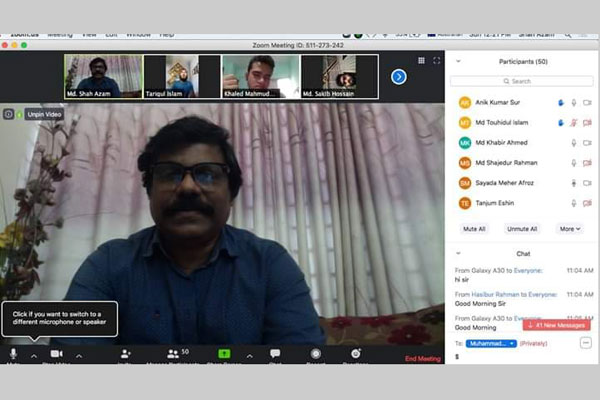The width and height of the screenshot is (600, 400).
Task: Toggle Anik Kumar Sur's camera
Action: click(587, 103)
